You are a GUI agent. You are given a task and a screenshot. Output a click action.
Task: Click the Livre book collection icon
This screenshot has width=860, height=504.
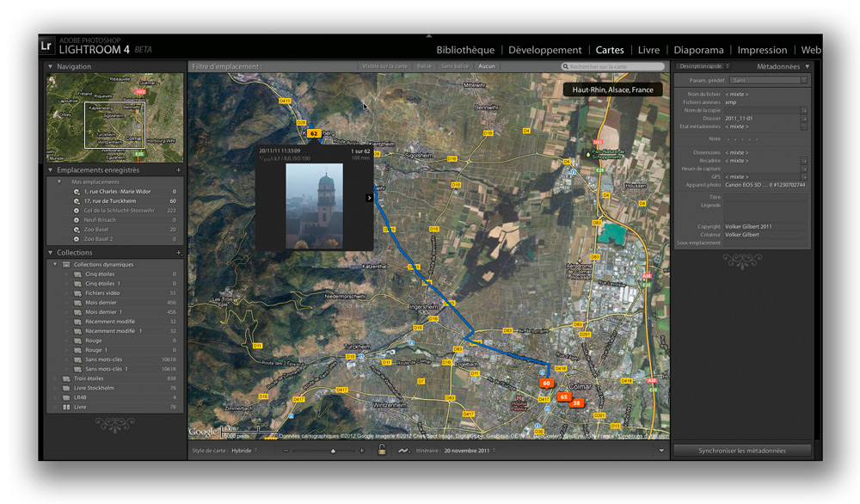click(x=66, y=407)
